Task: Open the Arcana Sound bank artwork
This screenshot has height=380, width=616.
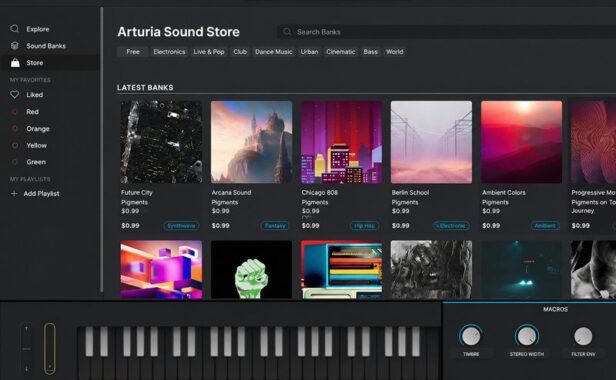Action: 251,142
